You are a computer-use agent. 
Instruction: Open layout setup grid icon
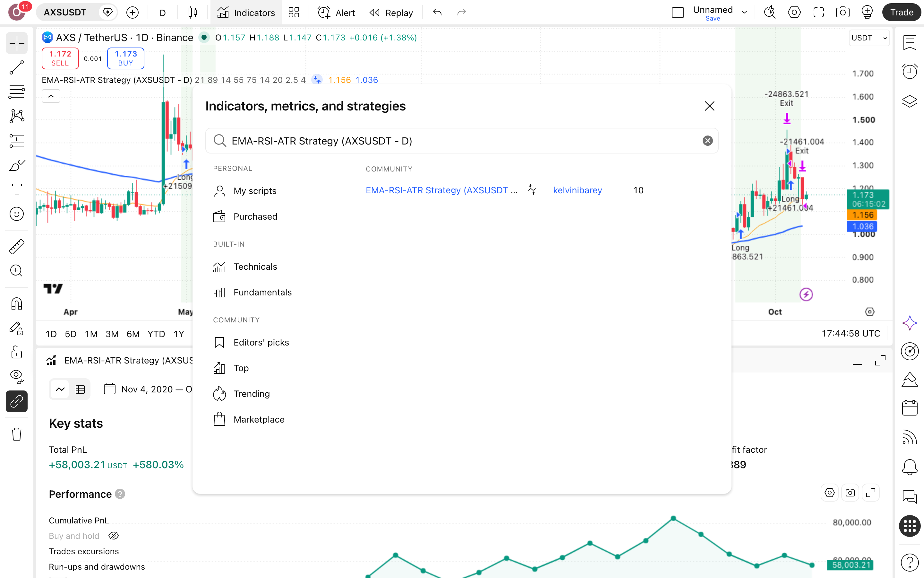tap(294, 13)
